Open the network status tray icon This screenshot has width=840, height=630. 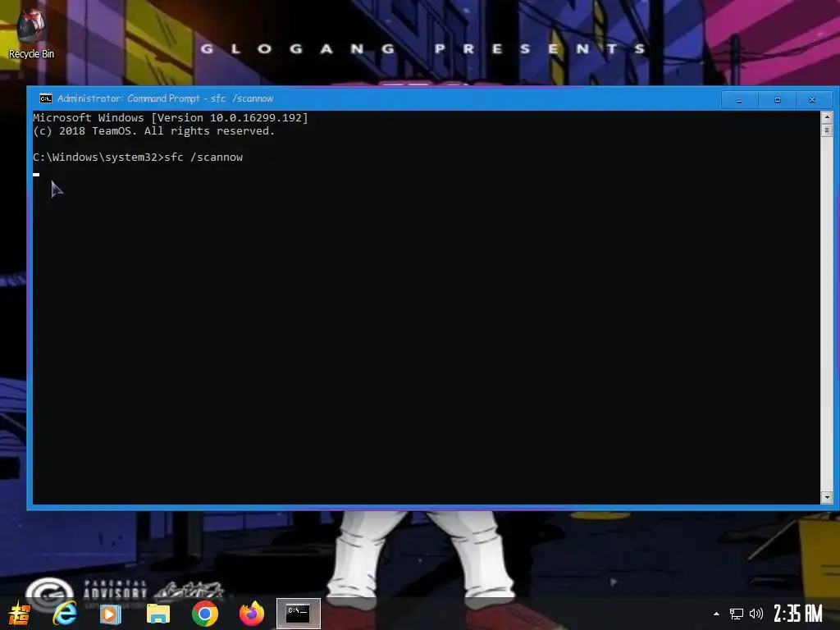[737, 614]
